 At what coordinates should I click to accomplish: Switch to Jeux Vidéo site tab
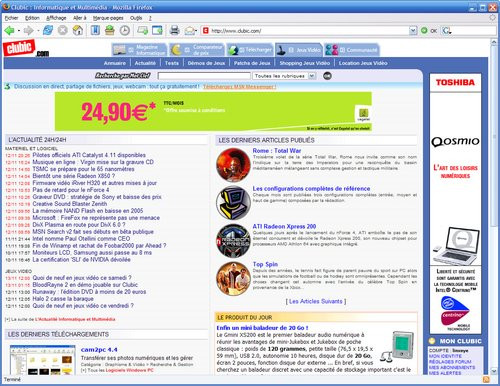click(299, 50)
